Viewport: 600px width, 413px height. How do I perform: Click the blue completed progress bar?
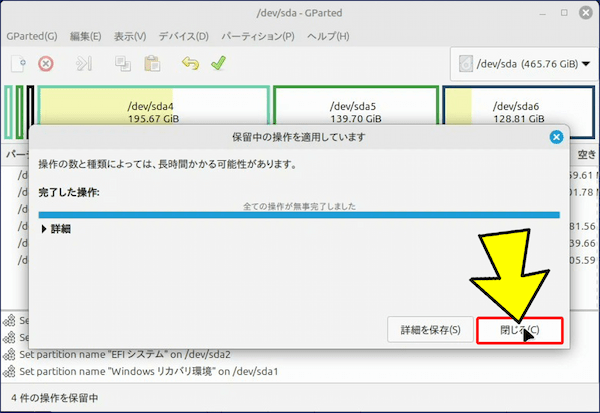tap(298, 214)
